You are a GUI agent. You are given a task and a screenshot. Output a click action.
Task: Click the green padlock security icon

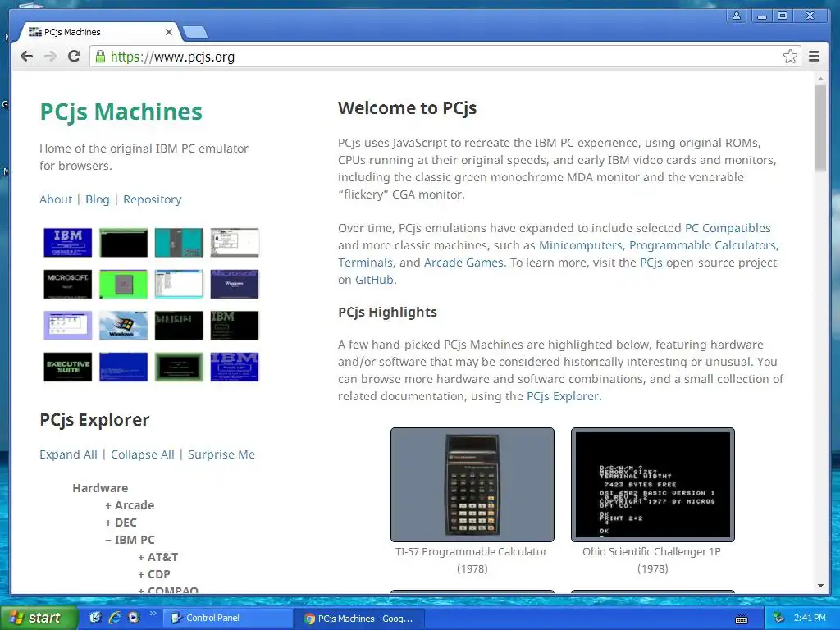(100, 57)
